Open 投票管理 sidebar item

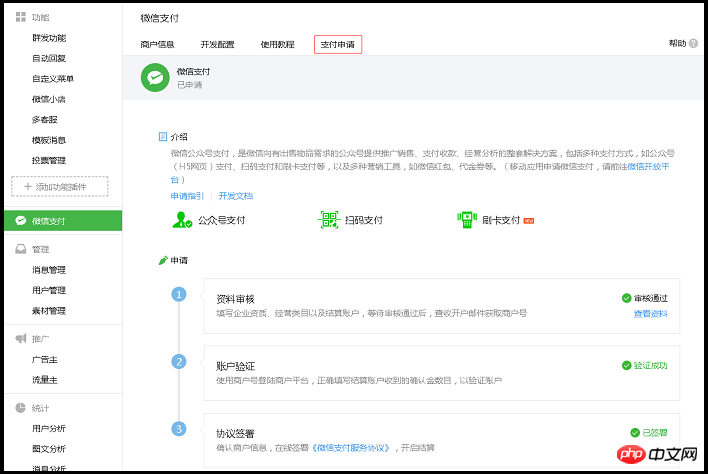tap(49, 160)
